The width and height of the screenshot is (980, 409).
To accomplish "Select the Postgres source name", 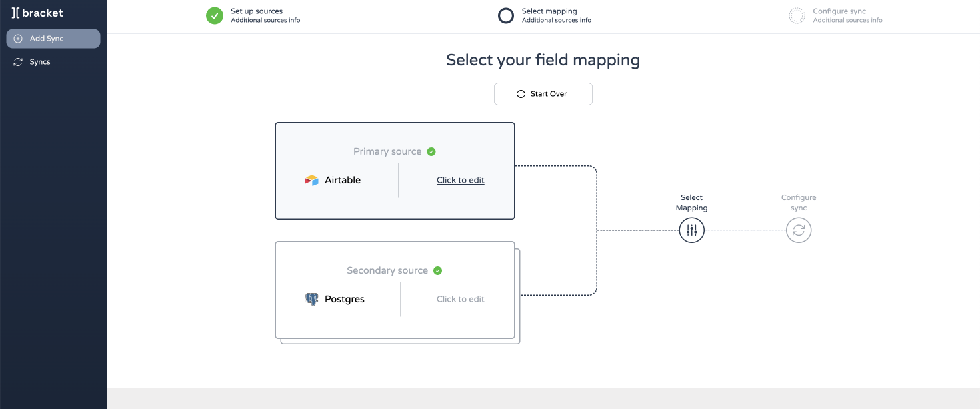I will point(345,299).
